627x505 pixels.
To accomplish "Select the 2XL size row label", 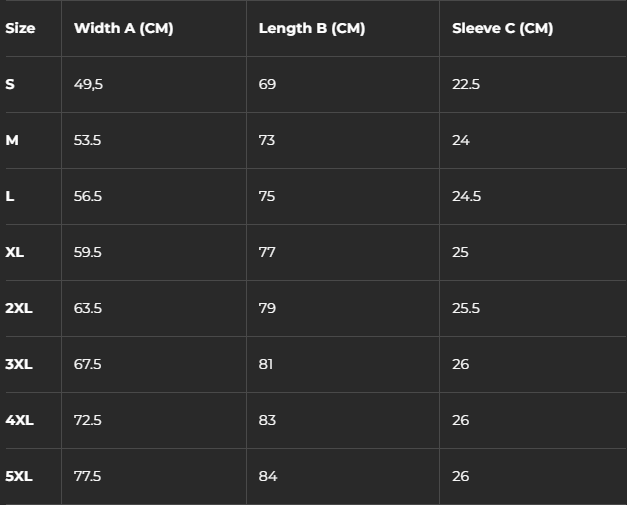I will coord(19,308).
